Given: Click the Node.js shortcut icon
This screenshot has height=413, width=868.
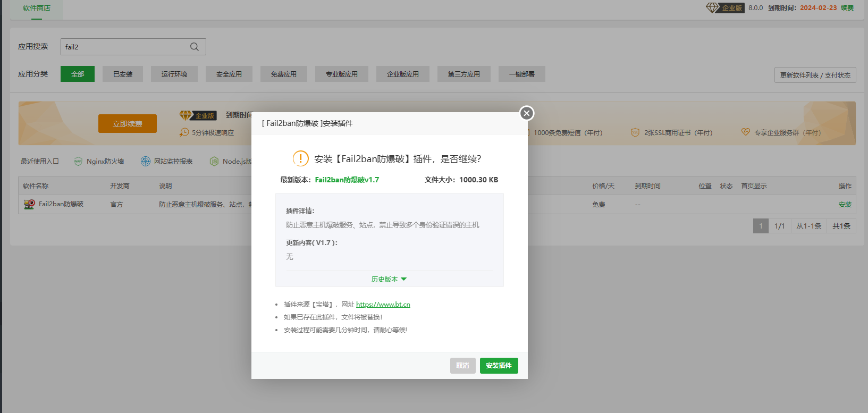Looking at the screenshot, I should click(214, 162).
